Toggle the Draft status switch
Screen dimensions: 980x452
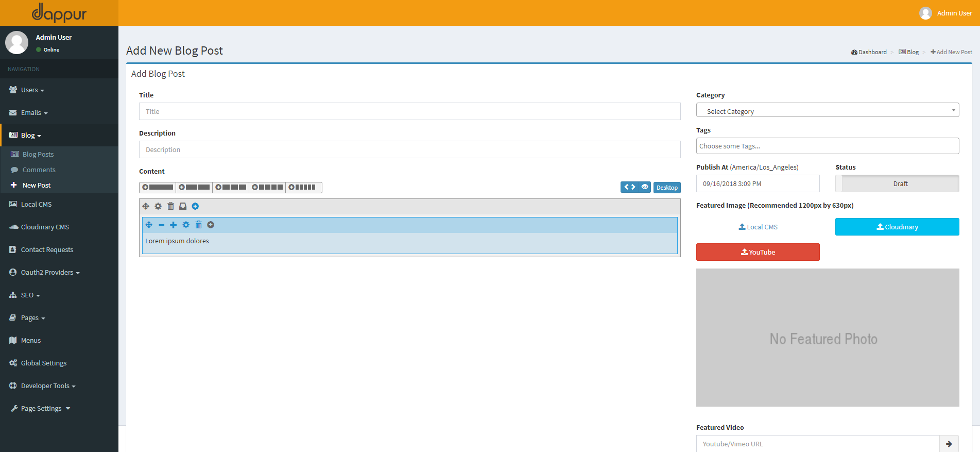point(897,183)
